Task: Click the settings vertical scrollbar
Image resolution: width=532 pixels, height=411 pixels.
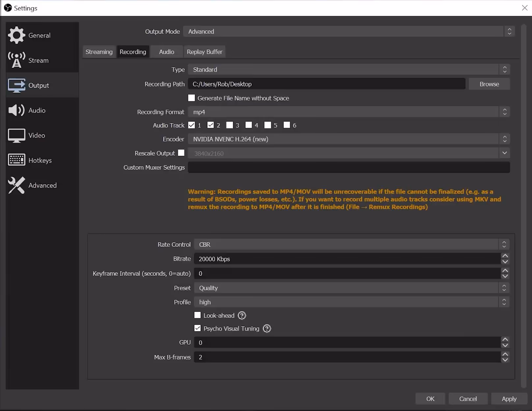Action: point(524,206)
